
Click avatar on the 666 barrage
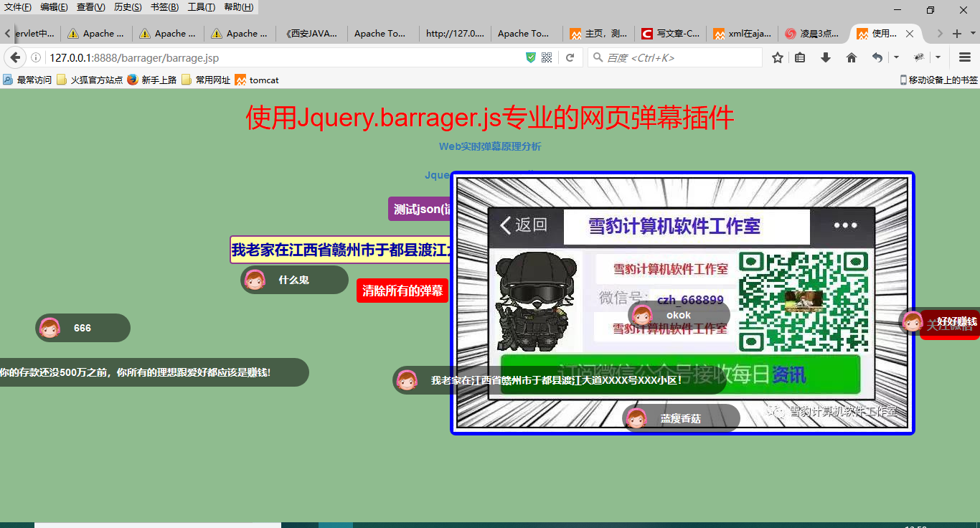[50, 328]
